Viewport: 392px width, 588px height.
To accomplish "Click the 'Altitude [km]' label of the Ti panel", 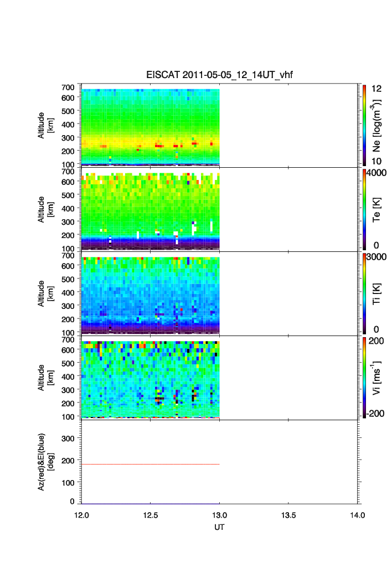I will tap(46, 293).
